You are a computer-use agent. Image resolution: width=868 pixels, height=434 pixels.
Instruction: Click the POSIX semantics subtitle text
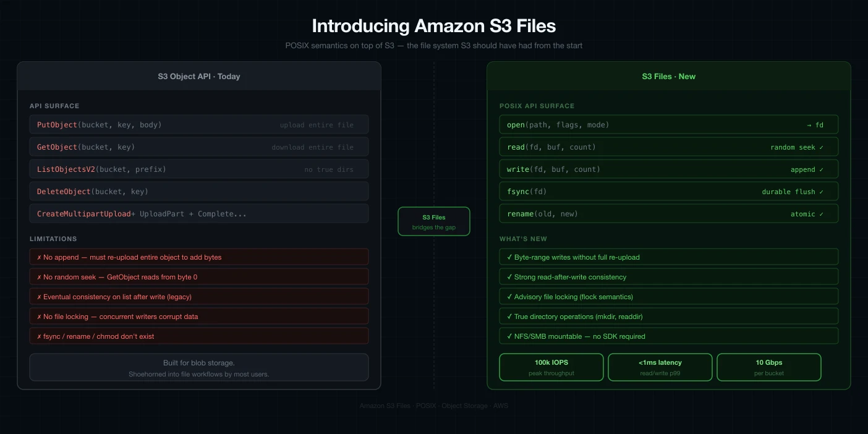tap(433, 46)
